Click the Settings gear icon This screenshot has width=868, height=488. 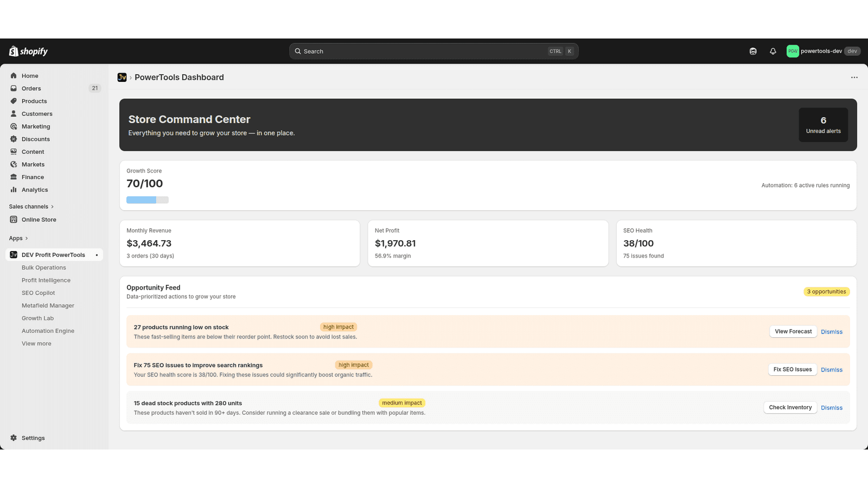click(14, 438)
